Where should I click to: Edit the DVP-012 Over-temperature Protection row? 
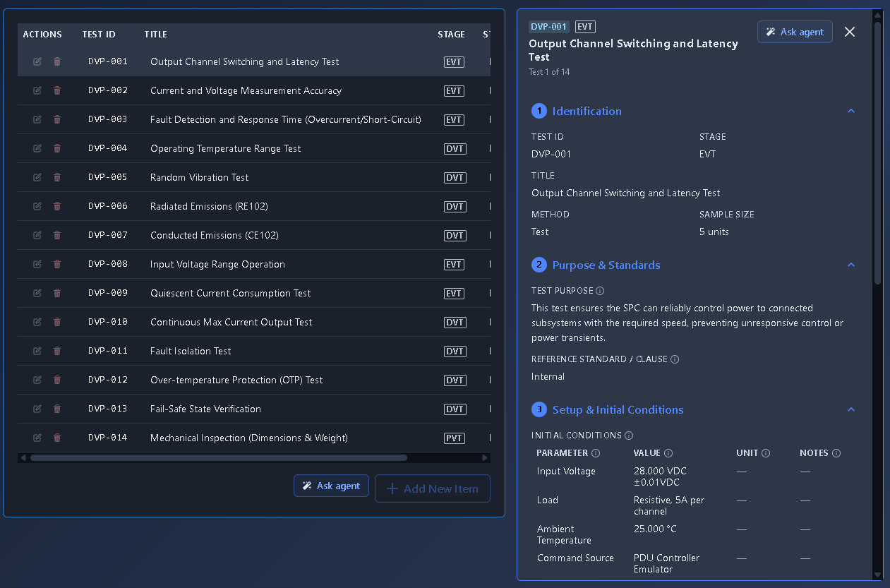tap(37, 380)
